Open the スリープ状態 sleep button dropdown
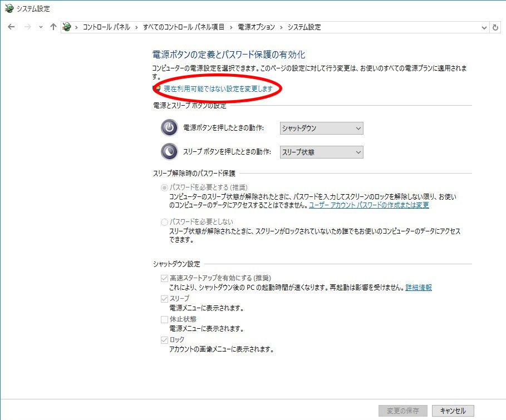The width and height of the screenshot is (506, 420). (321, 152)
